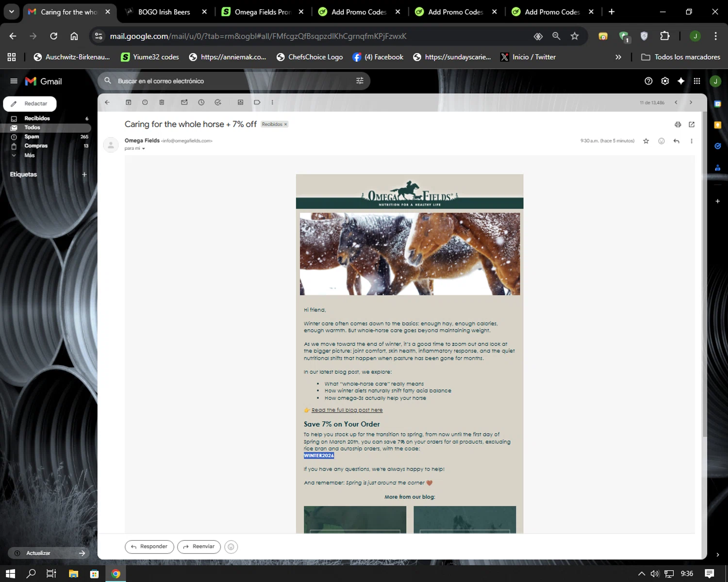Click the horses-in-snow email image
Viewport: 728px width, 582px height.
click(x=410, y=254)
